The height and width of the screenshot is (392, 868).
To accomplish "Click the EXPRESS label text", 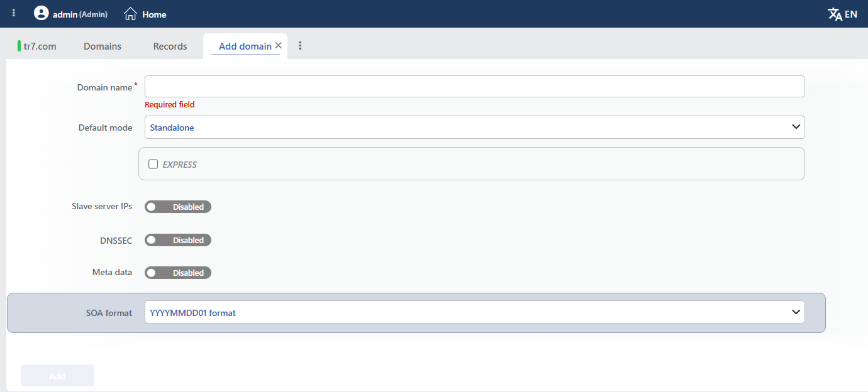I will tap(180, 165).
